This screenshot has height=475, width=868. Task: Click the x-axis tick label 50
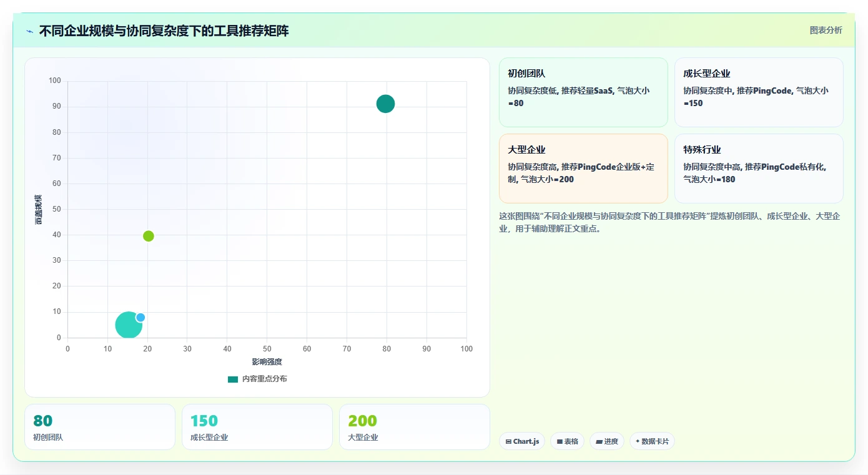coord(267,349)
